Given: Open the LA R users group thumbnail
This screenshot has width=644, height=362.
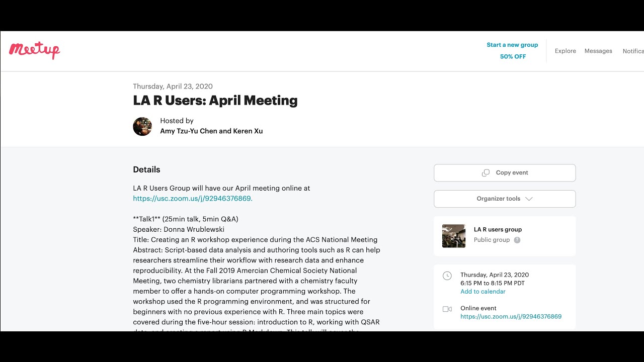Looking at the screenshot, I should point(454,236).
